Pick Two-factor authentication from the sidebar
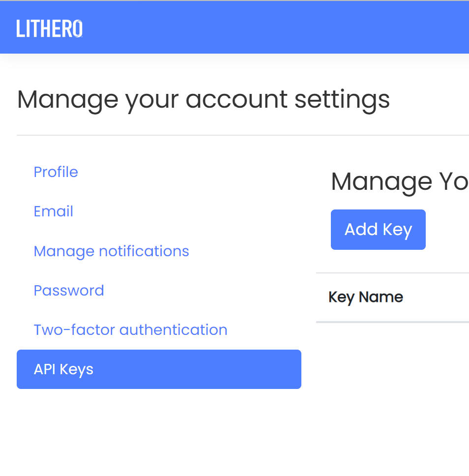This screenshot has width=469, height=476. click(x=131, y=330)
